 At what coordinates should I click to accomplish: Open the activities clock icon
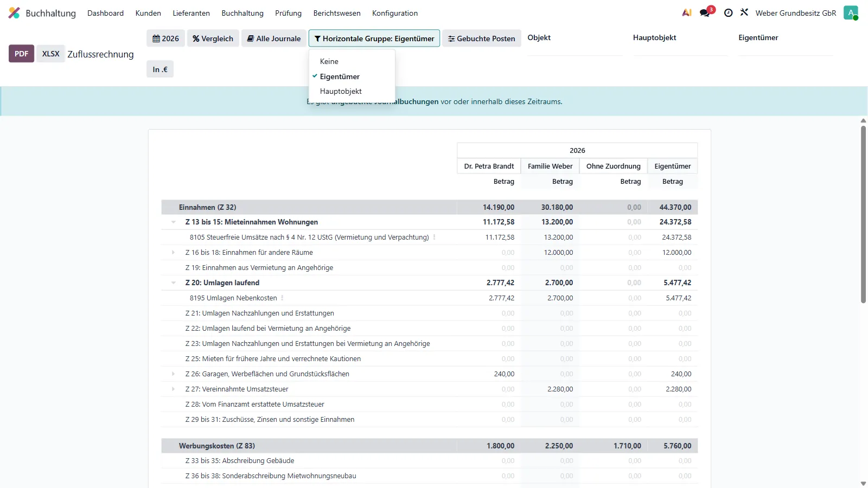click(729, 12)
